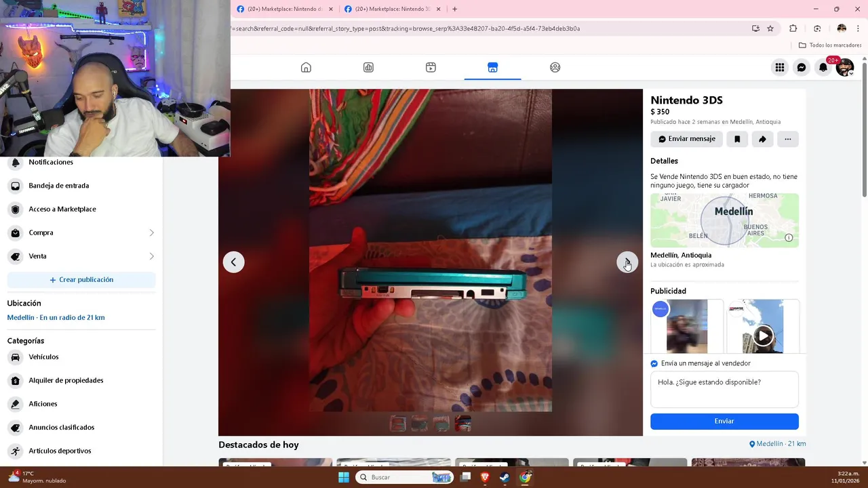Close the second Marketplace browser tab
Image resolution: width=868 pixels, height=488 pixels.
tap(439, 9)
